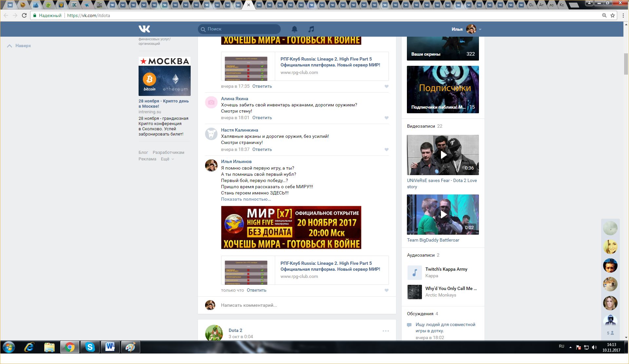Click the VK logo home icon
The height and width of the screenshot is (364, 629).
point(144,29)
